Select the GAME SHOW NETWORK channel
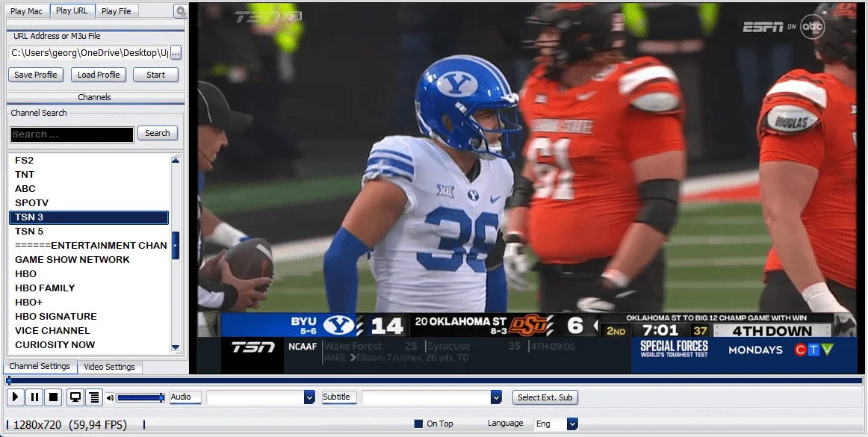 coord(89,260)
